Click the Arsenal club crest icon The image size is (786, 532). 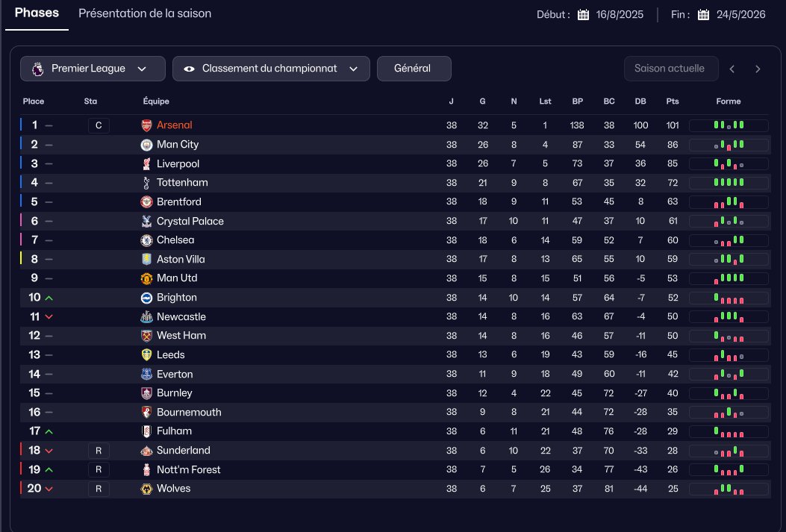pyautogui.click(x=146, y=125)
